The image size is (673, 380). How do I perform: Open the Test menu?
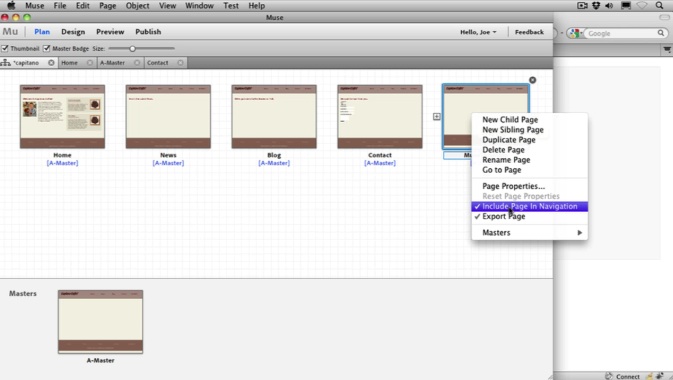[231, 6]
